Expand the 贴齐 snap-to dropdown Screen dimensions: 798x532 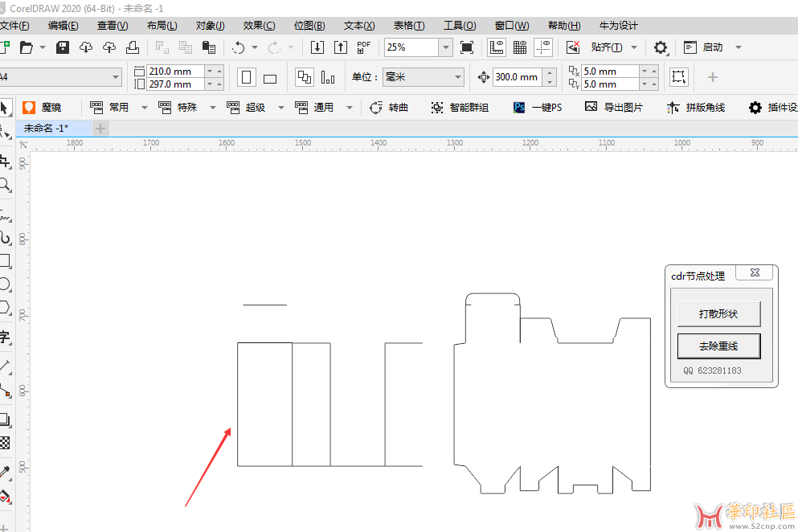click(634, 47)
